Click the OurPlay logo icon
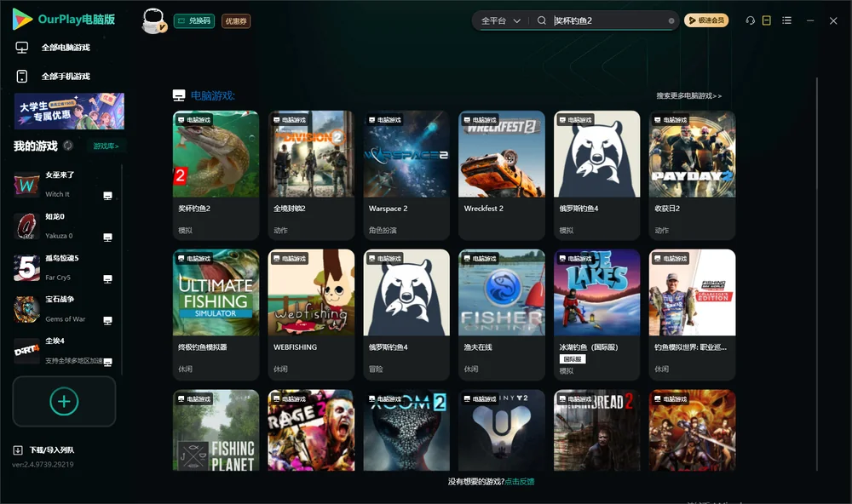This screenshot has width=852, height=504. click(22, 20)
